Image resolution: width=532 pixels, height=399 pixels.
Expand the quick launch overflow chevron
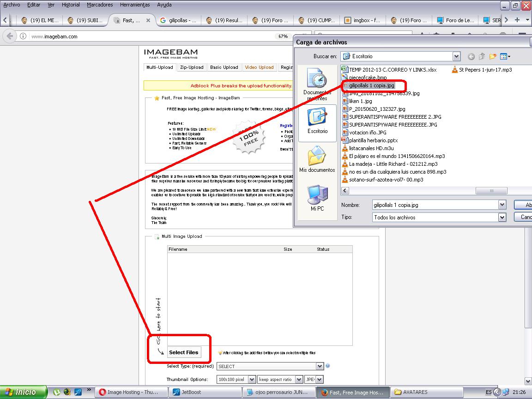click(89, 390)
